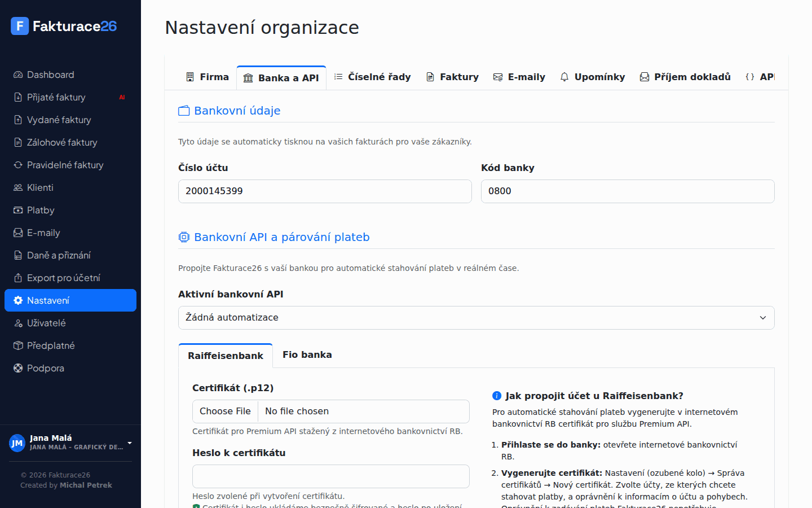Image resolution: width=812 pixels, height=508 pixels.
Task: Open the Export pro účetní icon
Action: tap(18, 278)
